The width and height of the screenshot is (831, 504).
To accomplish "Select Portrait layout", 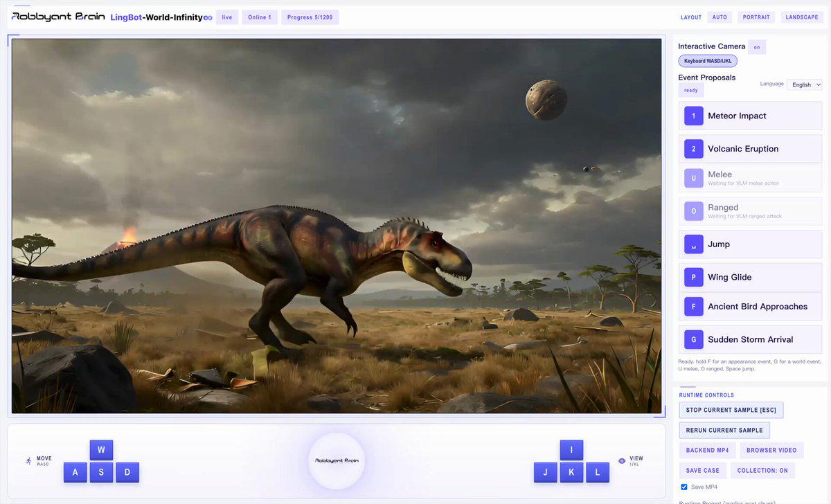I will [756, 17].
